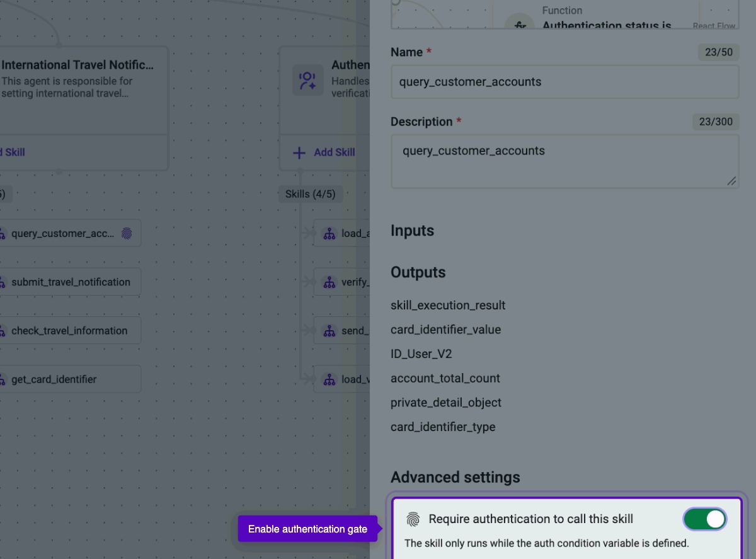
Task: Click the ID_User_V2 output
Action: coord(421,354)
